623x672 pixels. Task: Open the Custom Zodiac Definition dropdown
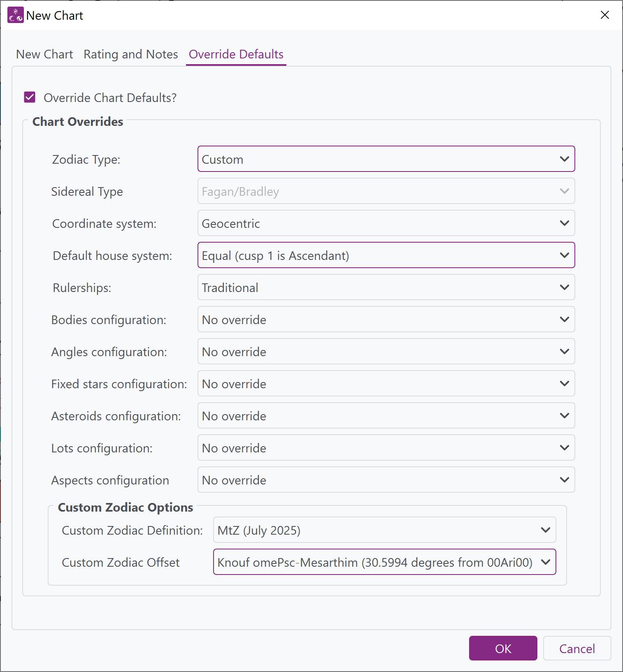pos(384,530)
